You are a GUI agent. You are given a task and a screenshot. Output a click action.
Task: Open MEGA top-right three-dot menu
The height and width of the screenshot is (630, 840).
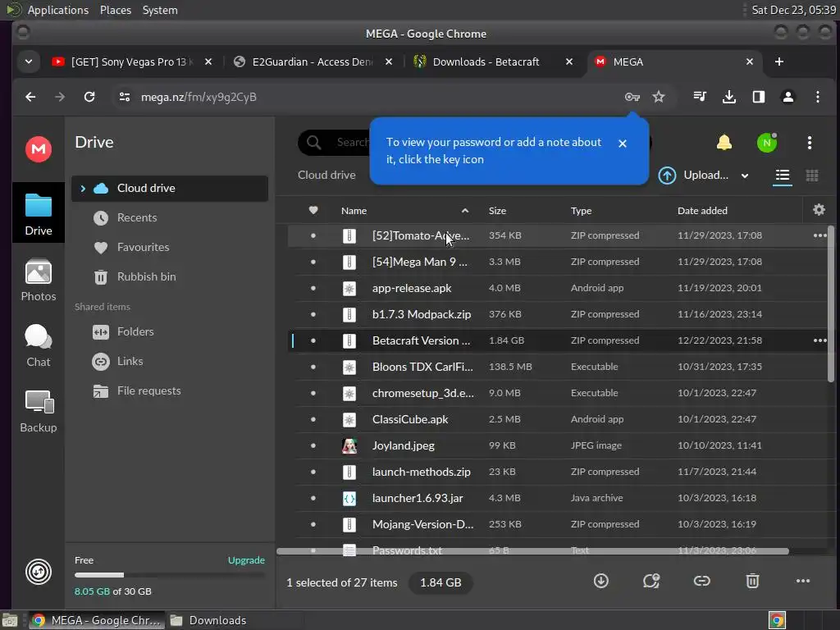click(x=810, y=143)
